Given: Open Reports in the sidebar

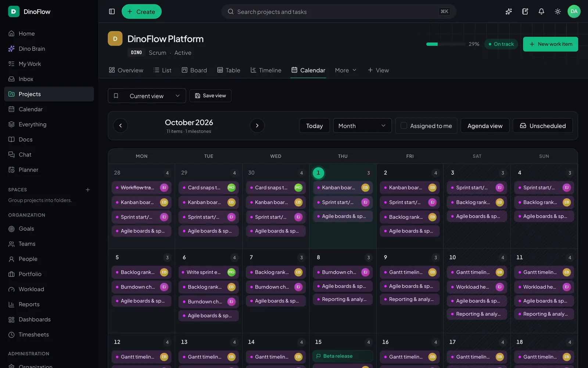Looking at the screenshot, I should (49, 304).
